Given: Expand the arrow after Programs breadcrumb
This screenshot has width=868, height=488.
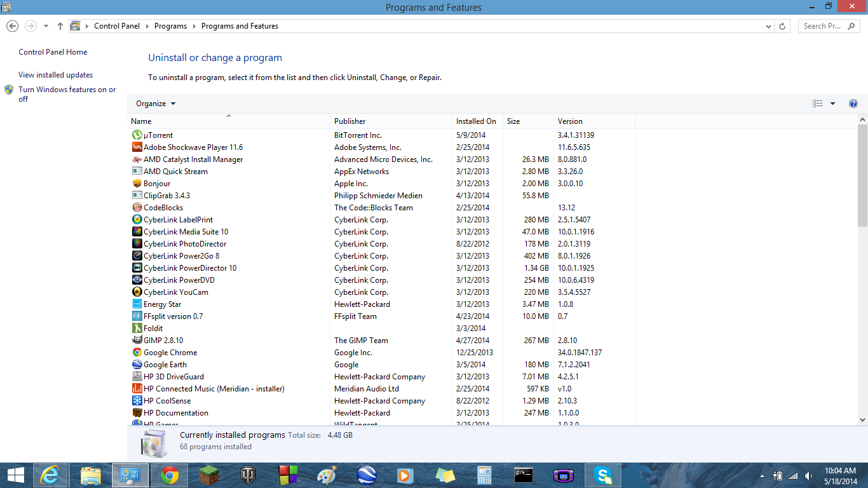Looking at the screenshot, I should [194, 26].
